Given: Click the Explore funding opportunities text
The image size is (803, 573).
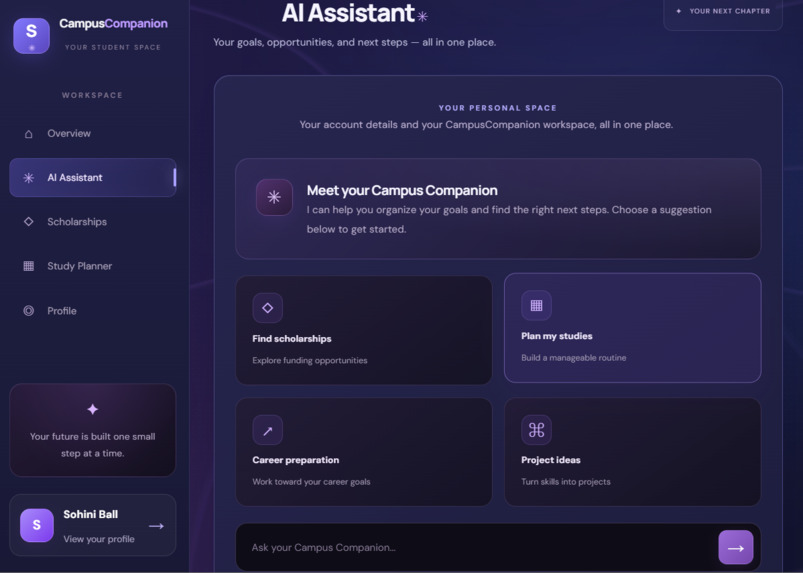Looking at the screenshot, I should point(309,360).
